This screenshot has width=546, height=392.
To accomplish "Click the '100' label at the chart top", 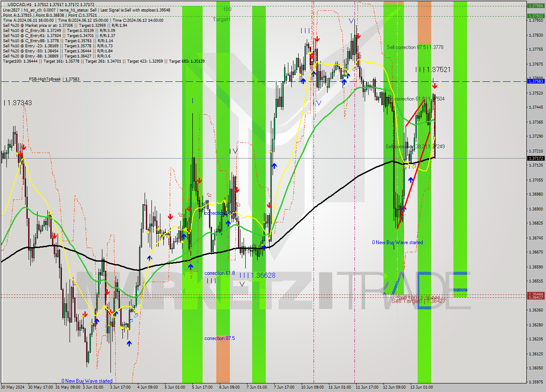I will 227,9.
